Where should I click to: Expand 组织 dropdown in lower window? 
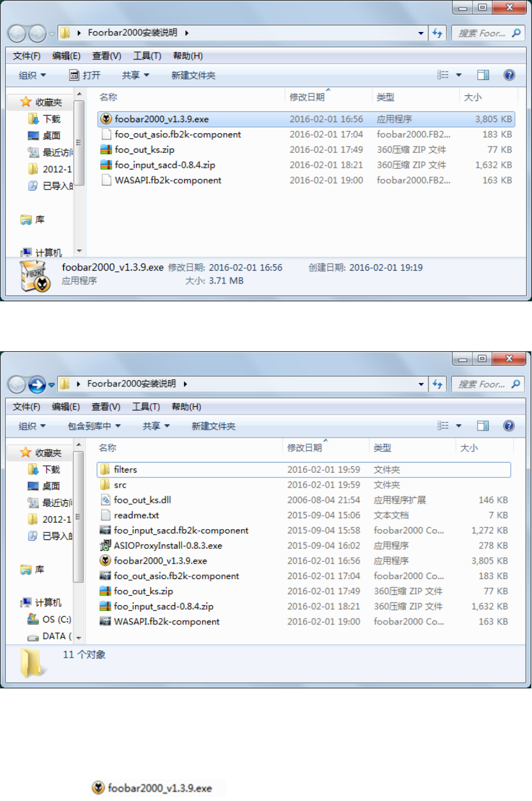tap(33, 425)
